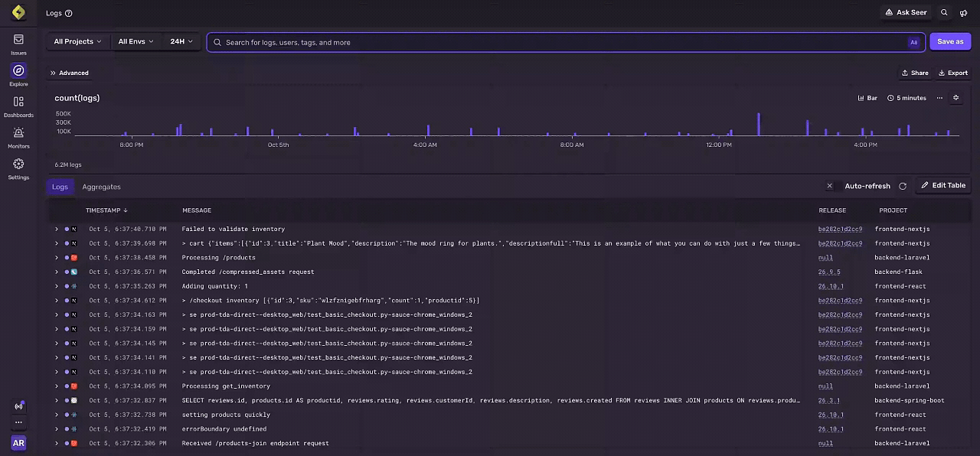Switch to the Aggregates tab

[x=101, y=187]
